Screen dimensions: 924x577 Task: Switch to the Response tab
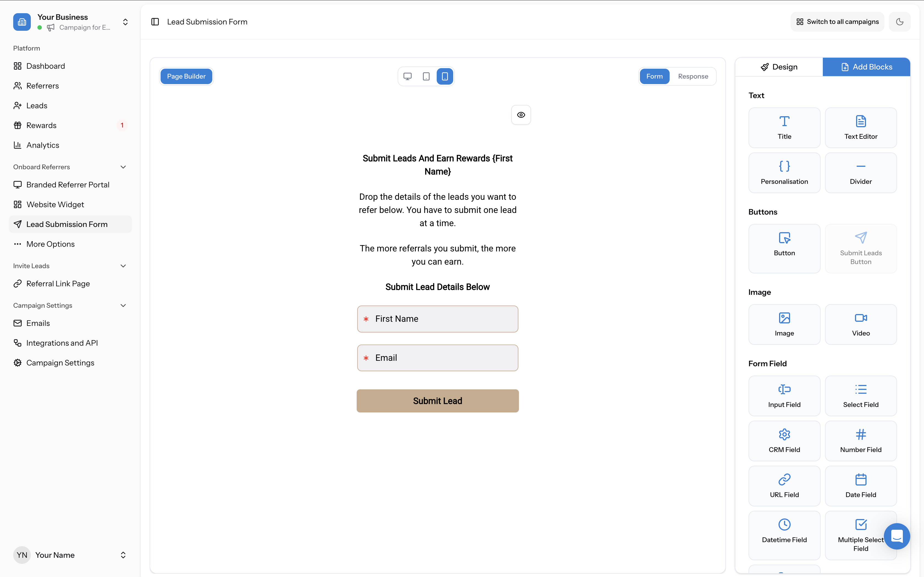(x=693, y=76)
